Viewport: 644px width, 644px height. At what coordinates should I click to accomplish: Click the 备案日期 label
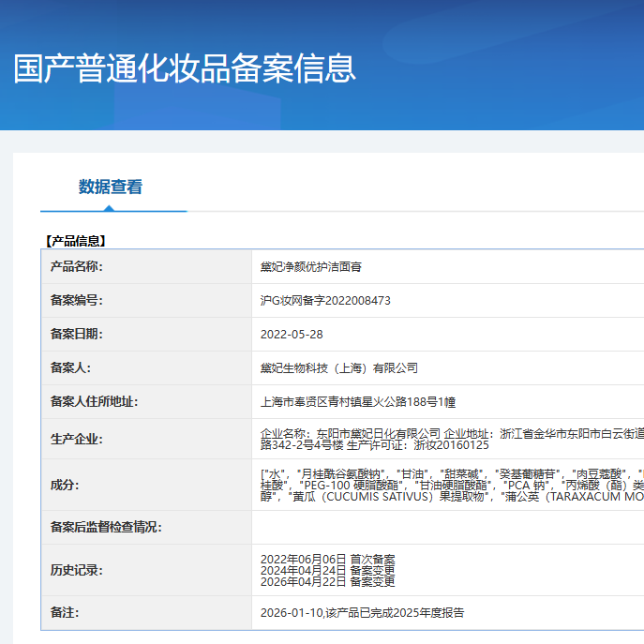point(76,334)
